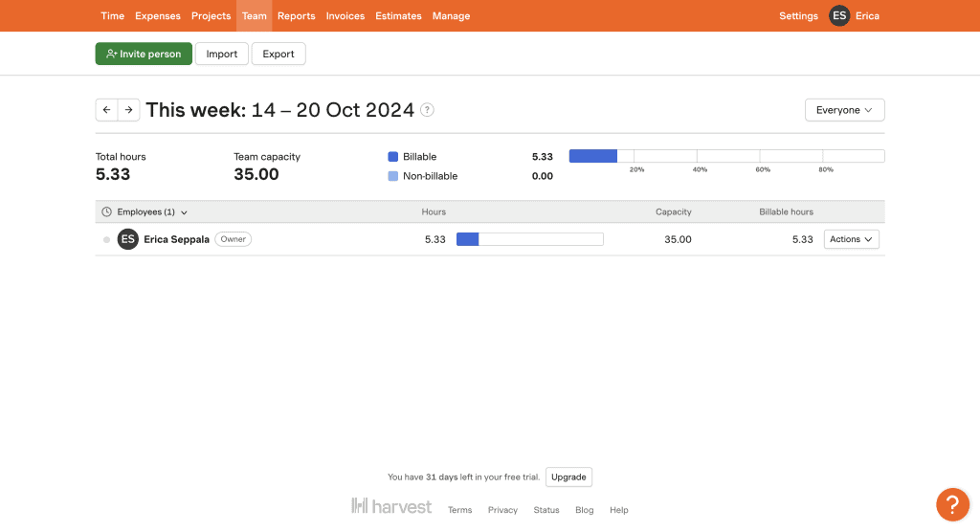The image size is (980, 532).
Task: Click the clock icon in Employees header
Action: coord(107,211)
